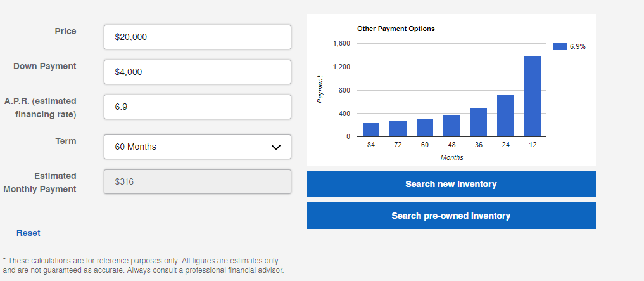
Task: Select the 48 months chart bar
Action: pos(451,126)
